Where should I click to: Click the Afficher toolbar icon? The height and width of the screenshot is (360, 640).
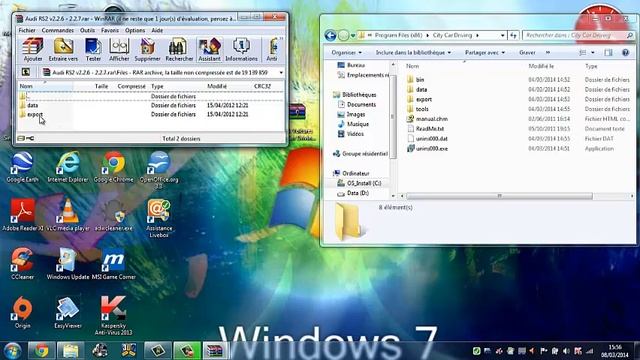coord(119,49)
